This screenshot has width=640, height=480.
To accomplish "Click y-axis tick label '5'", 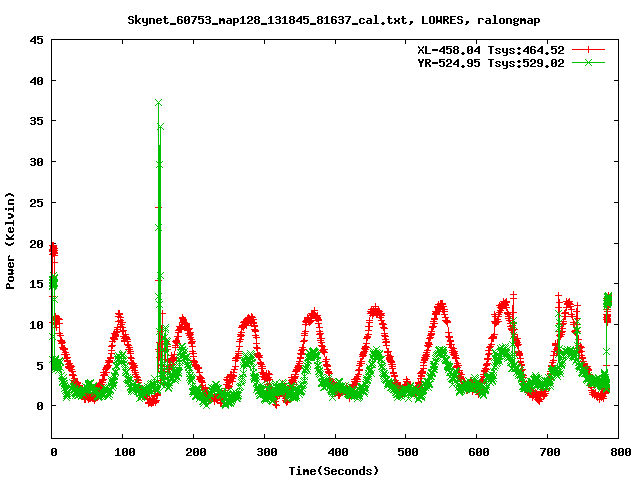I will pos(40,366).
